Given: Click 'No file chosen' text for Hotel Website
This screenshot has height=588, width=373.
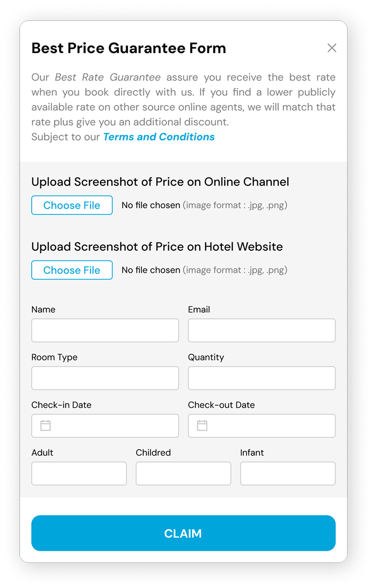Looking at the screenshot, I should coord(151,270).
